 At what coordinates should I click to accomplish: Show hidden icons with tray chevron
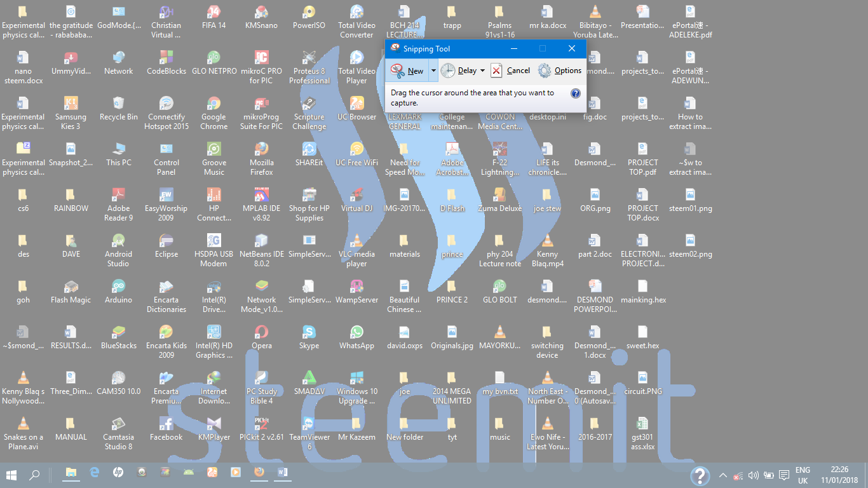(x=722, y=475)
